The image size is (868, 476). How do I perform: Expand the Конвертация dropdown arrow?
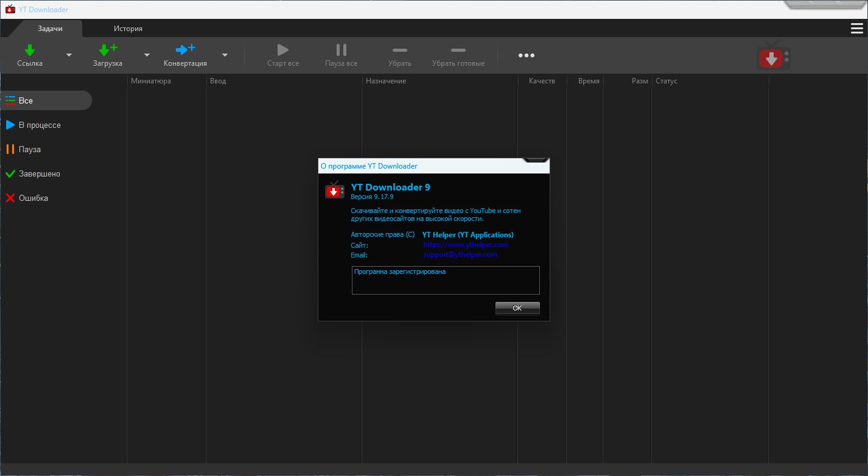[x=225, y=55]
